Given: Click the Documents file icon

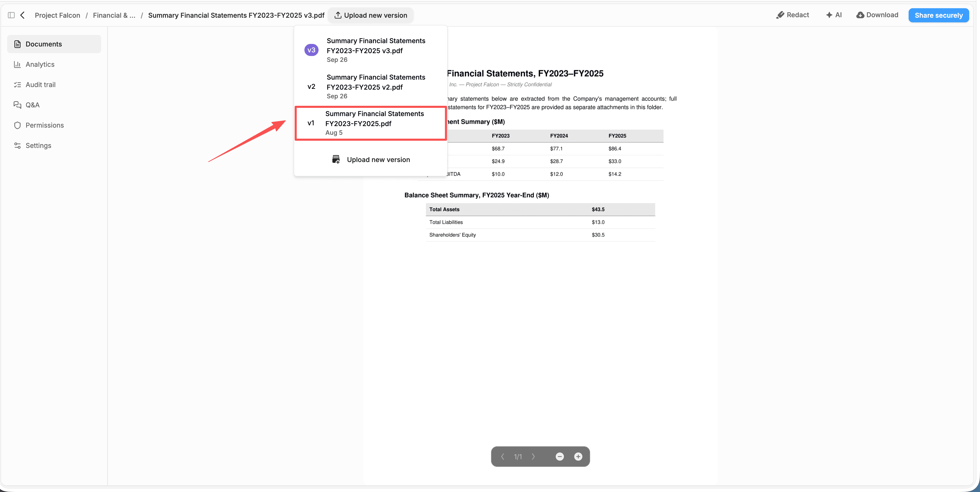Looking at the screenshot, I should [17, 44].
